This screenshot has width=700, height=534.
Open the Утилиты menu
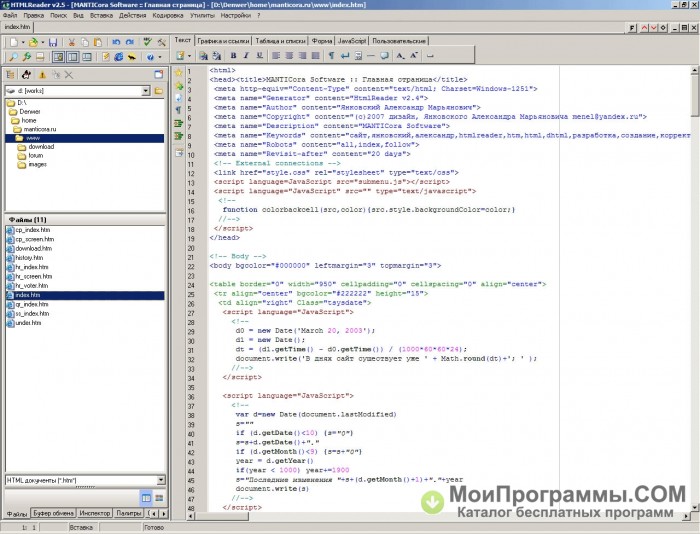click(x=202, y=15)
